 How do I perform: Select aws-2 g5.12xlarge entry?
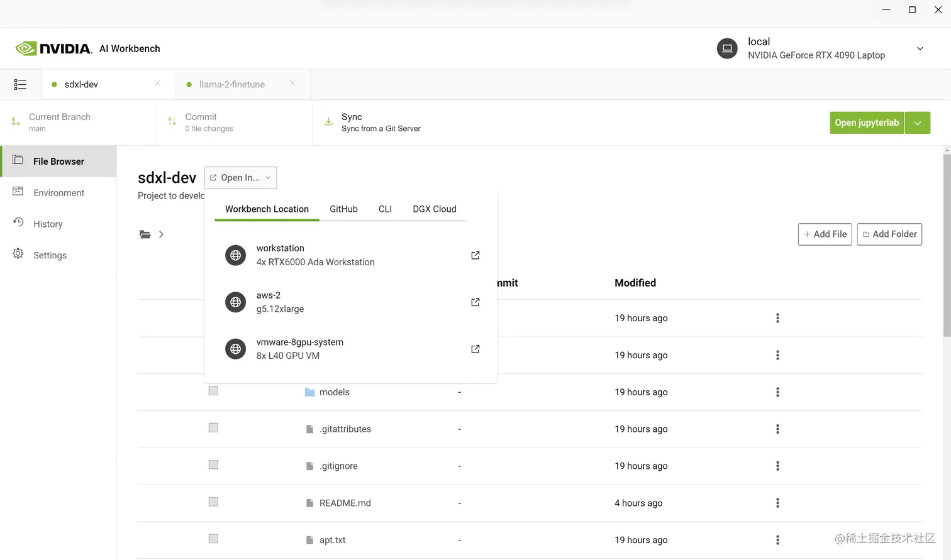[x=351, y=302]
